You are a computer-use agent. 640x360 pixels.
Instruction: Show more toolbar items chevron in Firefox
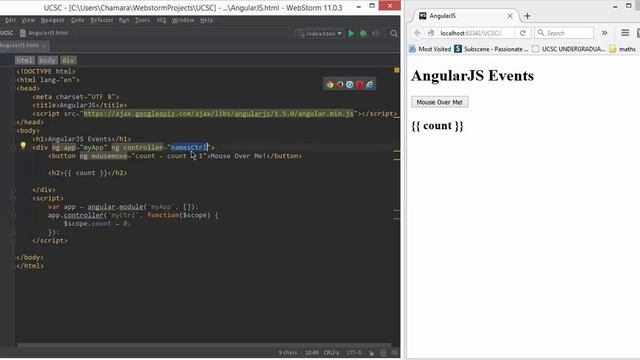604,33
